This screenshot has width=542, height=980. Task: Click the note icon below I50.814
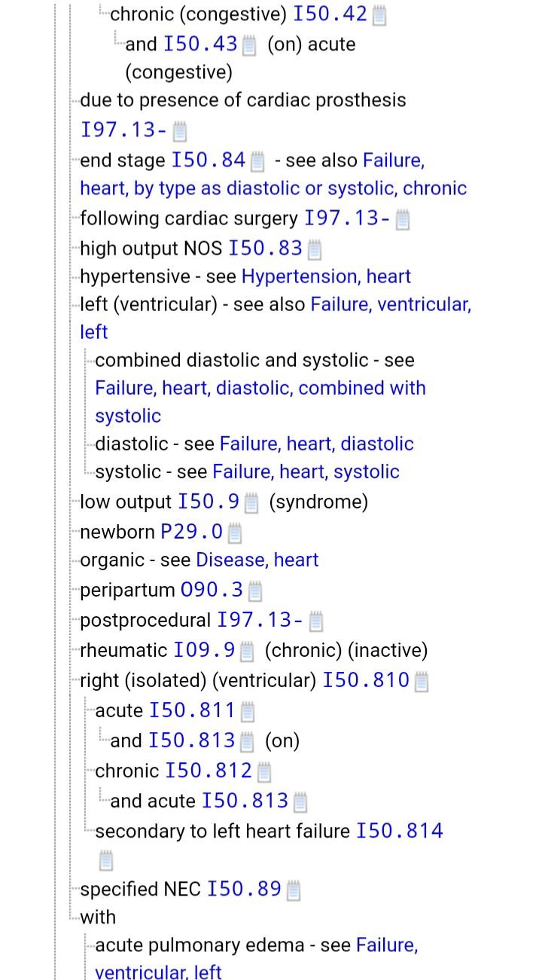click(106, 860)
